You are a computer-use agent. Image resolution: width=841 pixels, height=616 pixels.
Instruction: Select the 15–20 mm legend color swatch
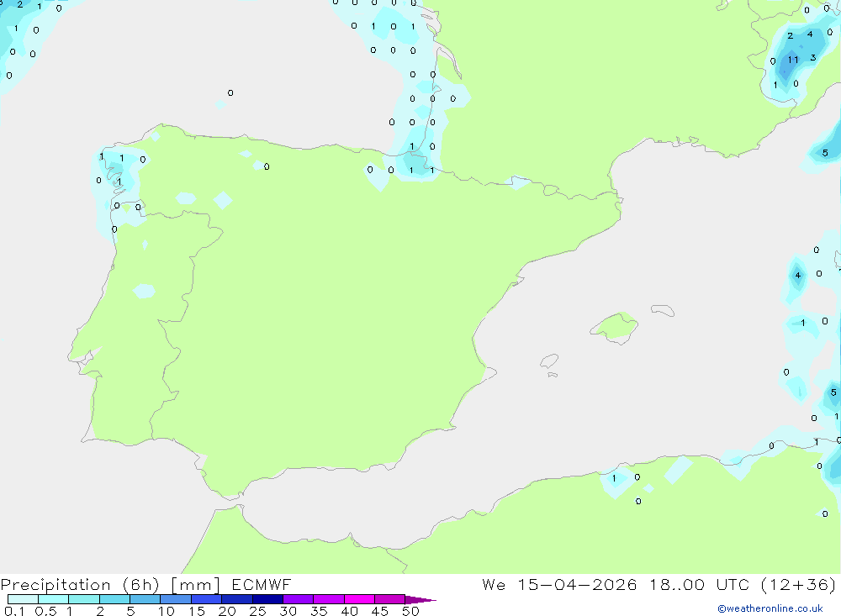(x=207, y=599)
